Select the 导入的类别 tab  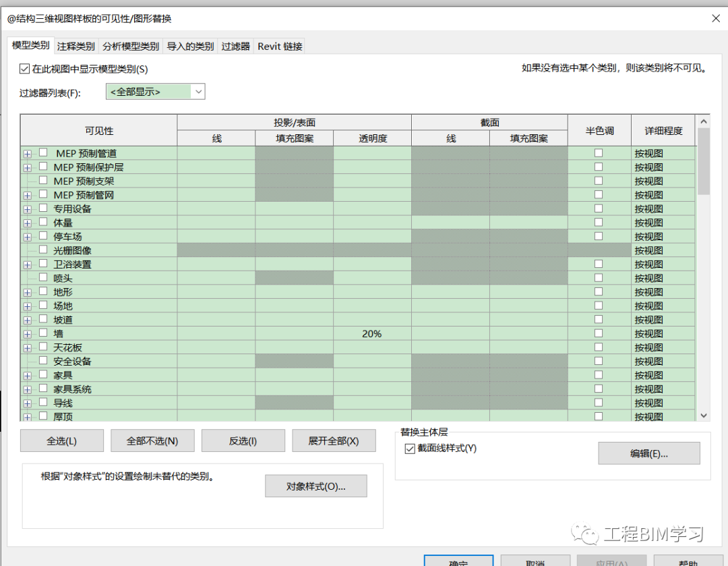point(190,46)
